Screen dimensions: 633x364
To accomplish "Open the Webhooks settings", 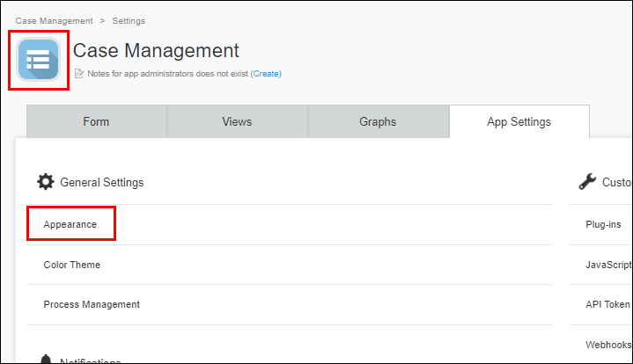I will pos(607,344).
